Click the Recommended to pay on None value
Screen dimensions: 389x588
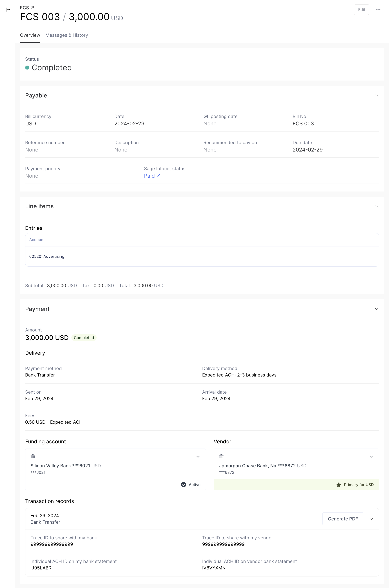pos(210,150)
